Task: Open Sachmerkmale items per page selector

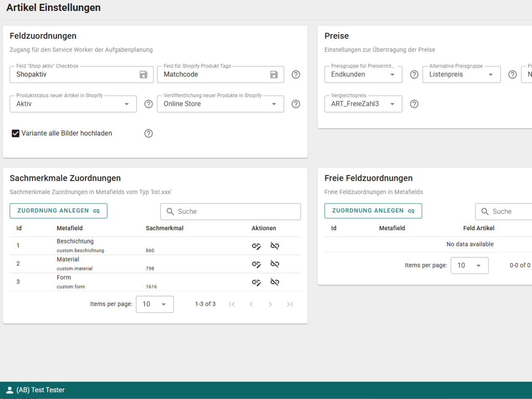Action: point(155,304)
